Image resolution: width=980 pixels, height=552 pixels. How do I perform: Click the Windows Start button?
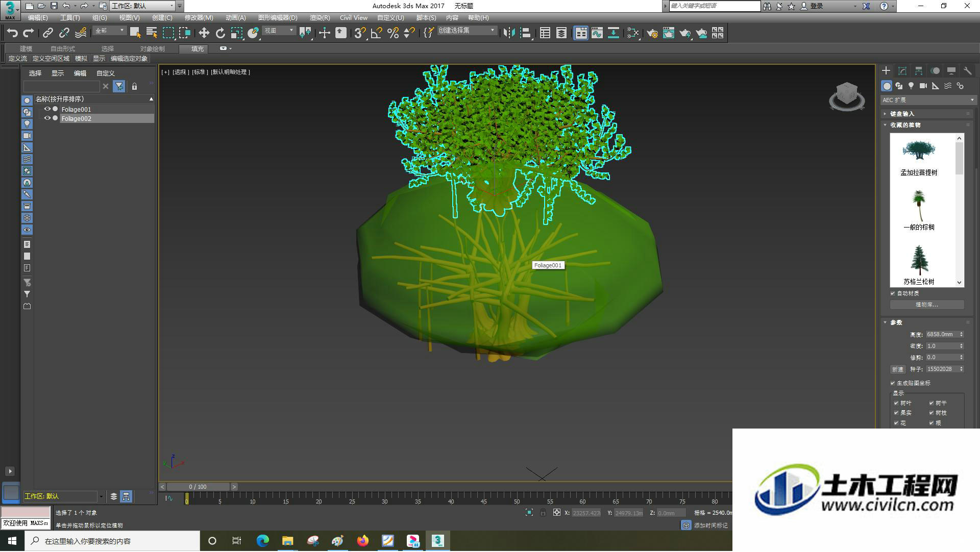point(12,541)
